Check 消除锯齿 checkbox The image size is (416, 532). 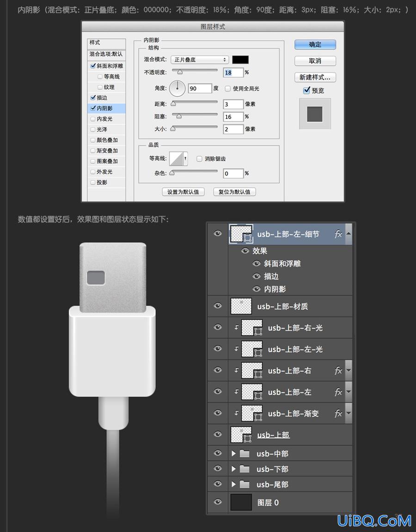pos(200,159)
